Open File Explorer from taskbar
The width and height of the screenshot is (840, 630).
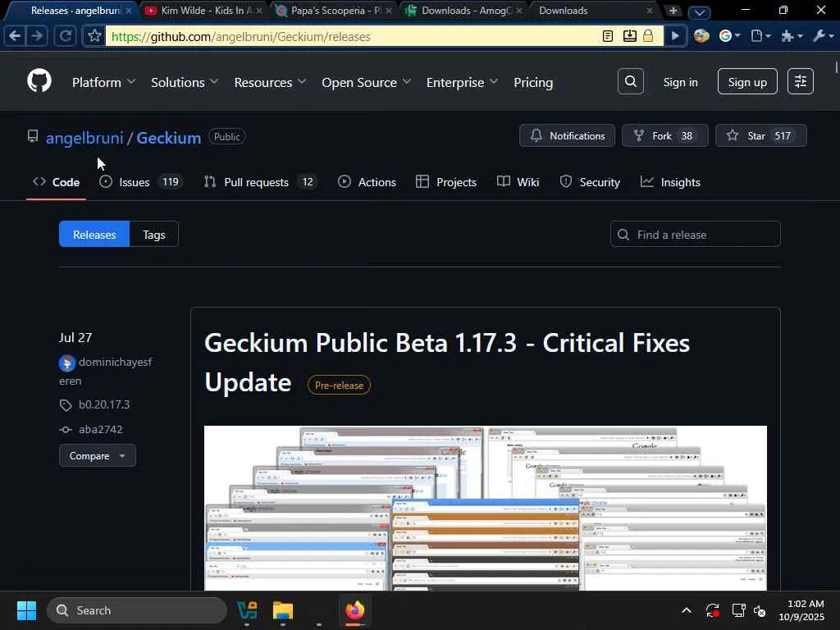tap(283, 610)
